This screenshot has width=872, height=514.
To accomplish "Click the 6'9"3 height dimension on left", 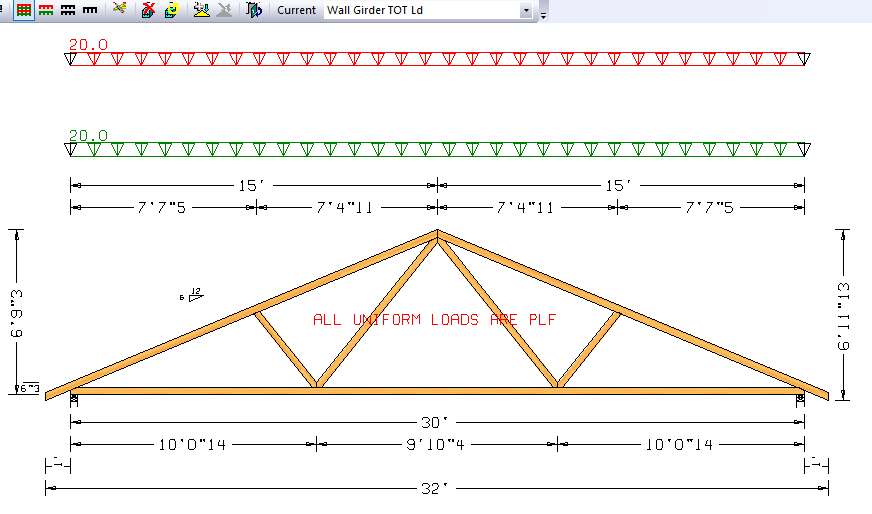I will [17, 313].
